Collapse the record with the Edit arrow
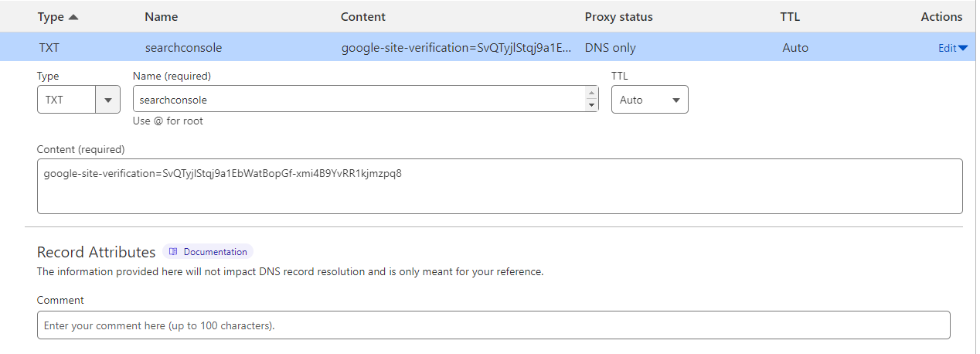This screenshot has width=980, height=354. (963, 48)
